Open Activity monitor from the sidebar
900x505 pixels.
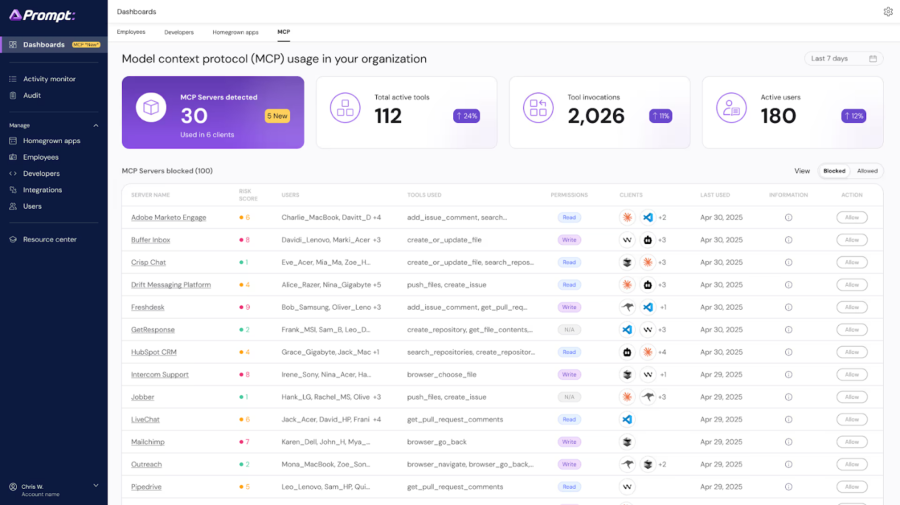49,79
